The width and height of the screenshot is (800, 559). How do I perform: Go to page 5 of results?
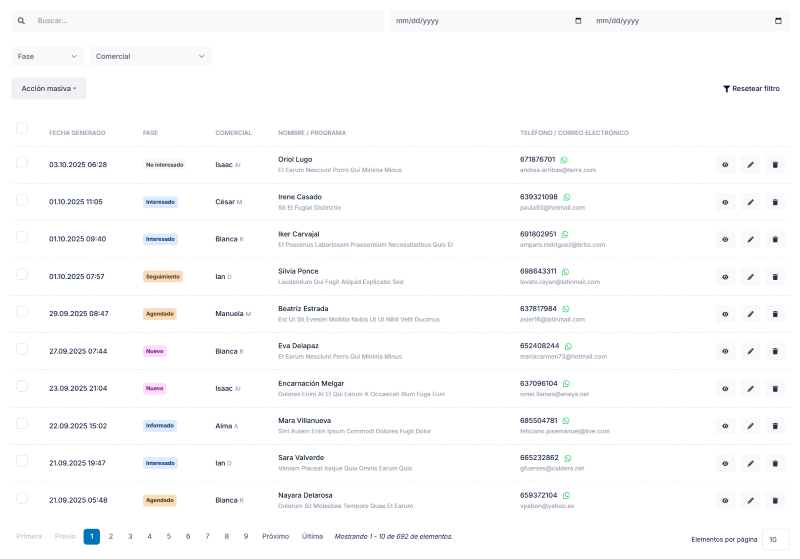click(x=168, y=536)
